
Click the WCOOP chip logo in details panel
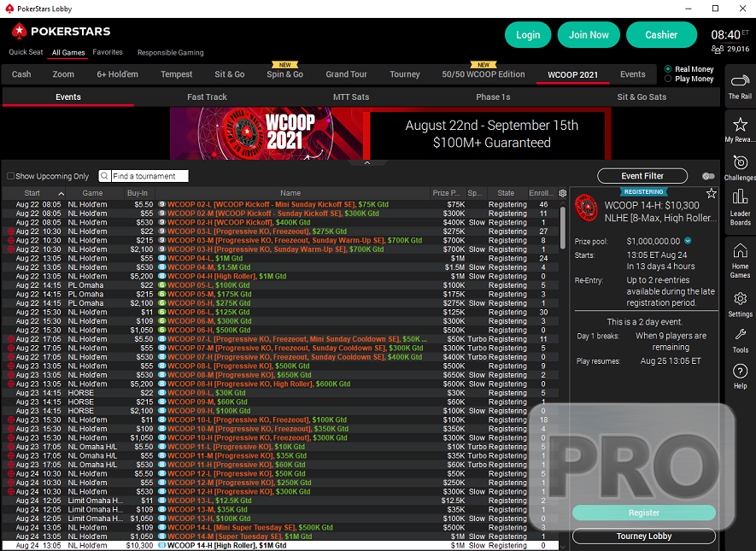tap(586, 208)
